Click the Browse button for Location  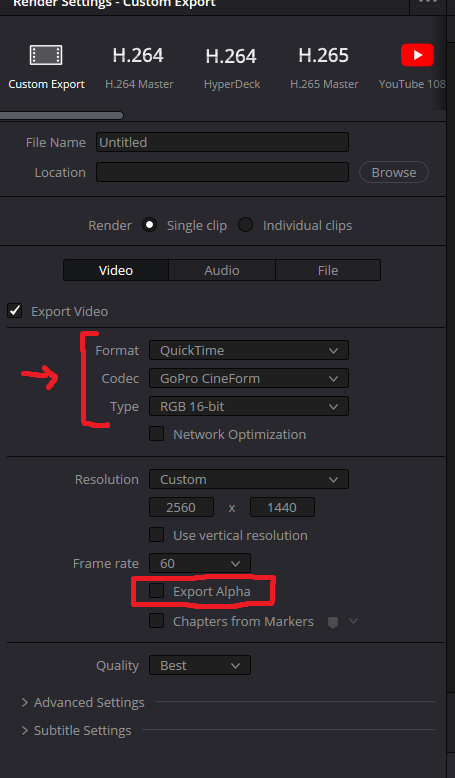pyautogui.click(x=394, y=172)
